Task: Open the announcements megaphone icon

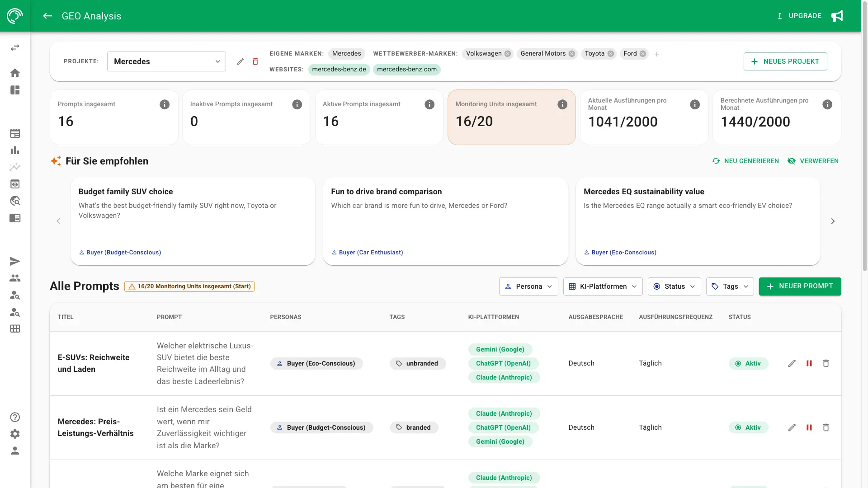Action: click(837, 16)
